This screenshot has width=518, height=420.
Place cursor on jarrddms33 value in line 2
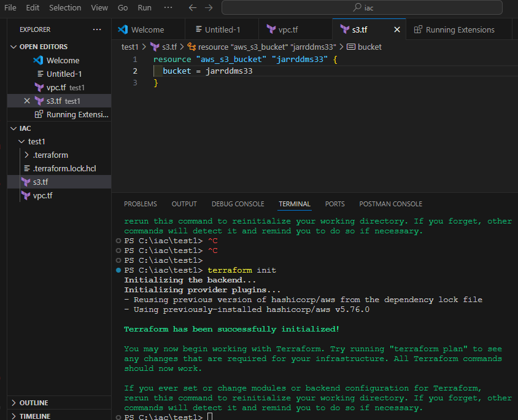[x=229, y=71]
